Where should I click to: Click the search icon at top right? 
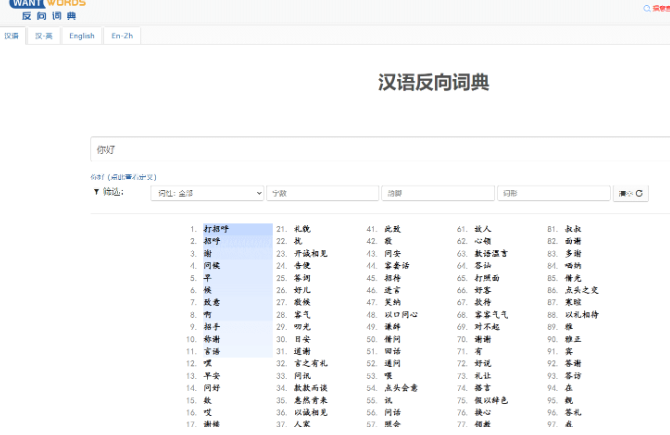point(647,9)
